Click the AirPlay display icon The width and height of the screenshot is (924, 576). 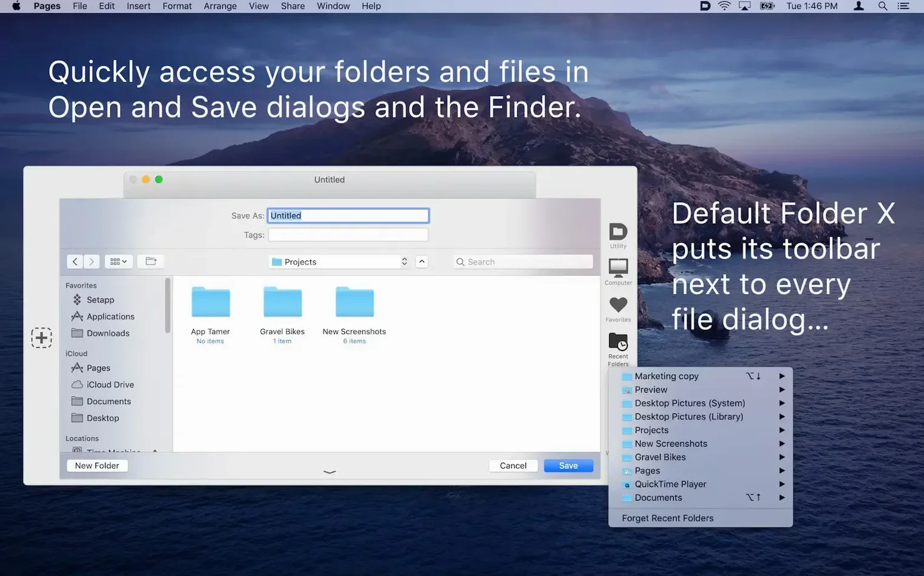[745, 6]
